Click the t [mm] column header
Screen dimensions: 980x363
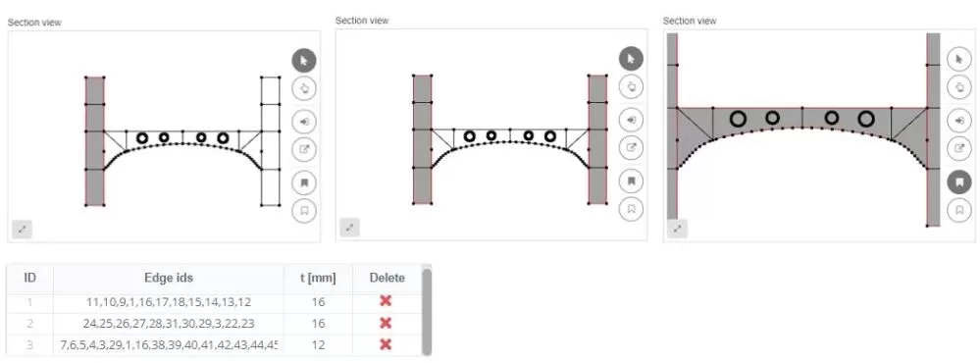pos(318,278)
